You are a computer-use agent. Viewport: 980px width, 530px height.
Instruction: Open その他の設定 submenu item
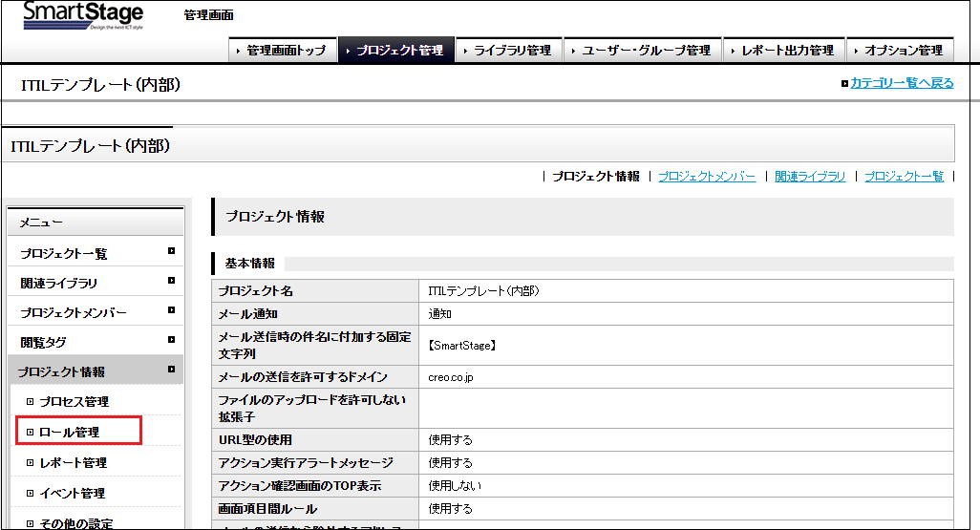point(76,523)
